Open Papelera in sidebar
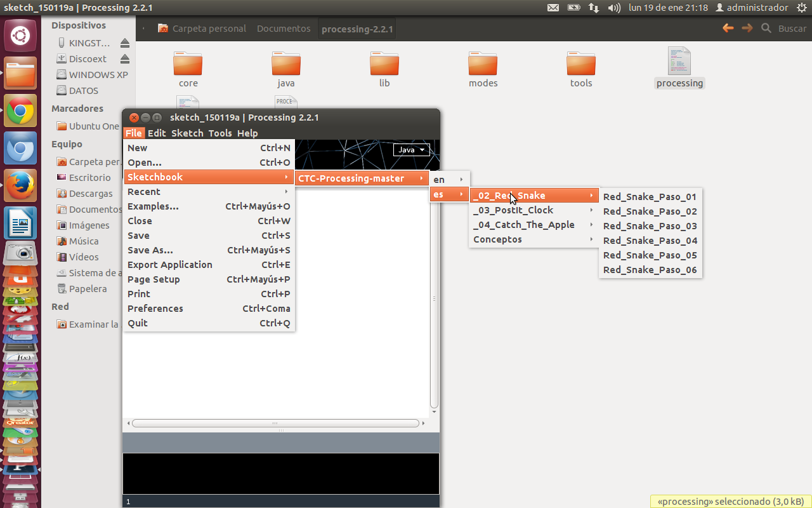Image resolution: width=812 pixels, height=508 pixels. [x=82, y=289]
